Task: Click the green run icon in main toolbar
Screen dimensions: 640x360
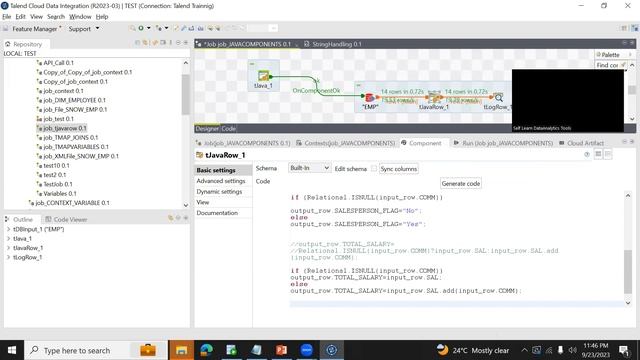Action: 141,28
